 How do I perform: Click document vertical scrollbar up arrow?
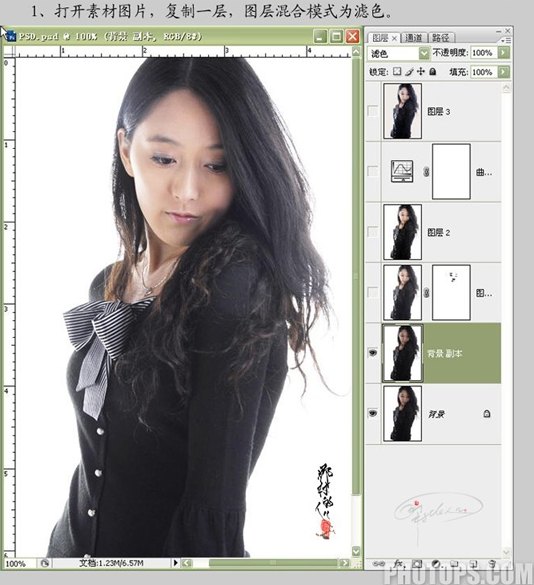coord(356,51)
